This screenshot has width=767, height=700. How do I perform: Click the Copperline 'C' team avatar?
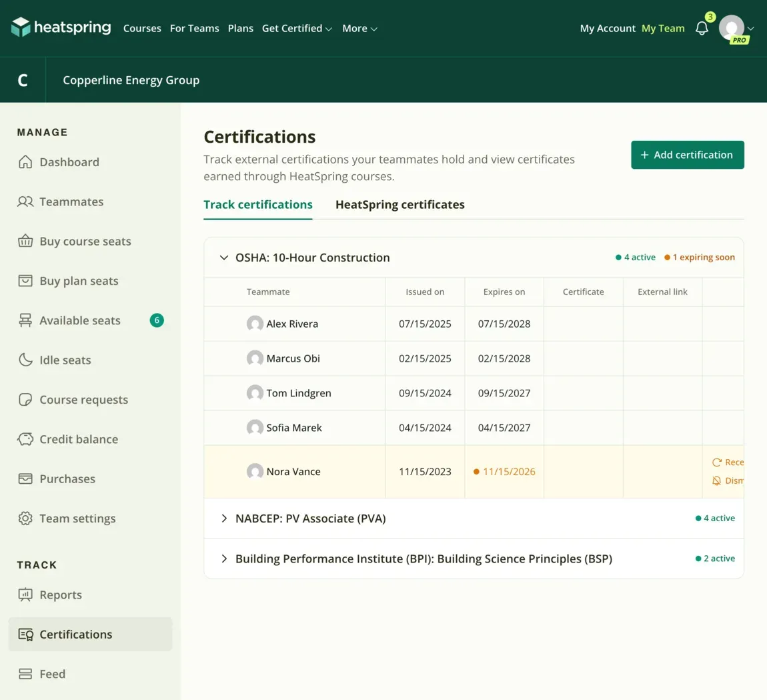(23, 80)
